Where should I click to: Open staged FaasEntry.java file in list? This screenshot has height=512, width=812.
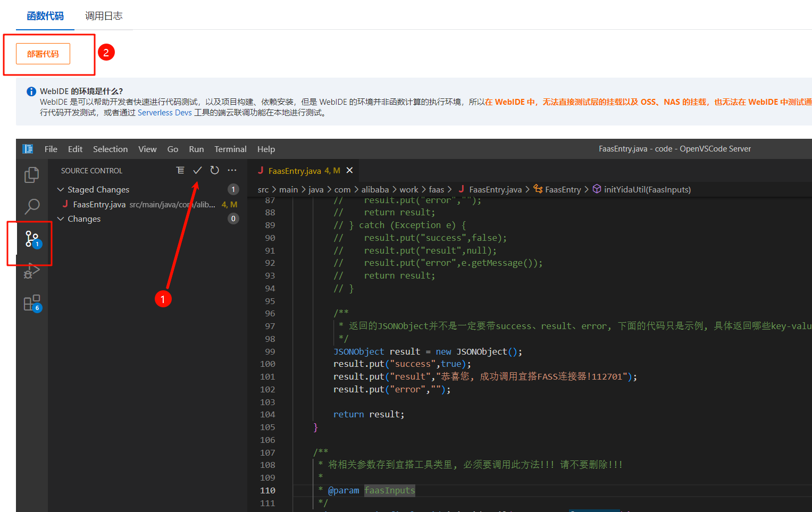click(149, 204)
